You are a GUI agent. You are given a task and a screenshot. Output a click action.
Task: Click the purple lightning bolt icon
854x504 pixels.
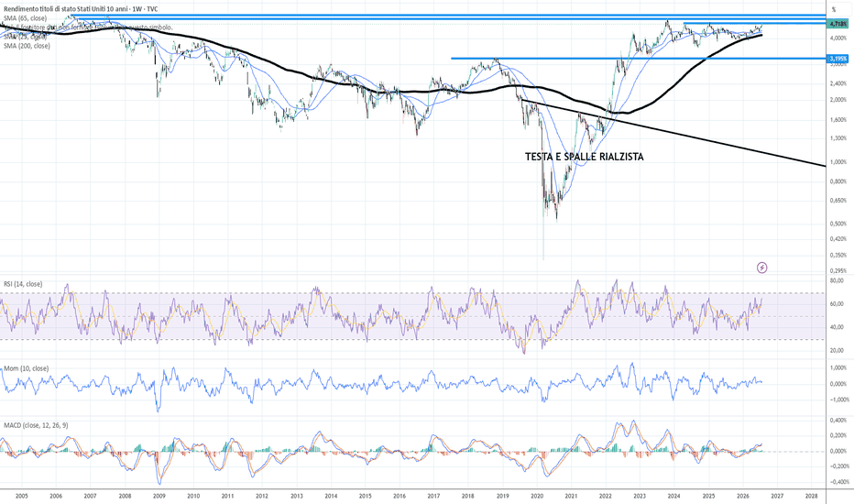coord(762,268)
